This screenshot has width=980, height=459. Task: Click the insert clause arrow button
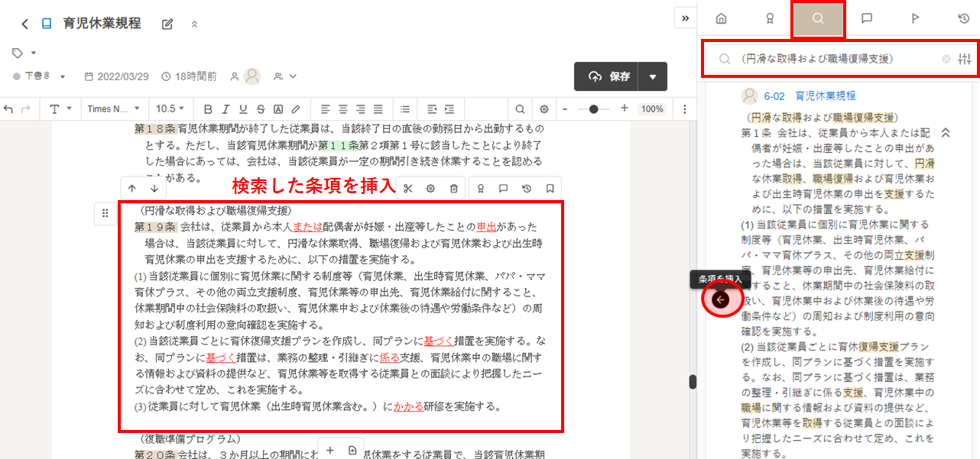click(x=721, y=299)
